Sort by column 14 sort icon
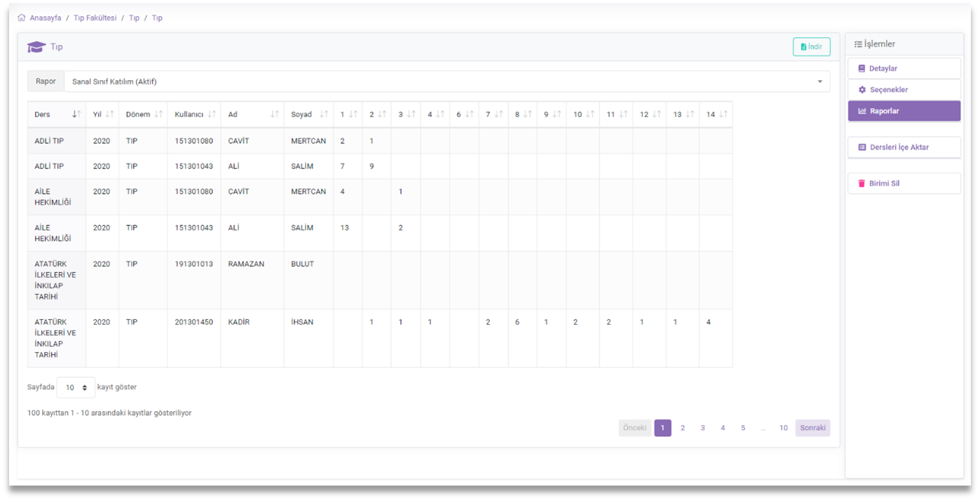980x501 pixels. click(723, 114)
